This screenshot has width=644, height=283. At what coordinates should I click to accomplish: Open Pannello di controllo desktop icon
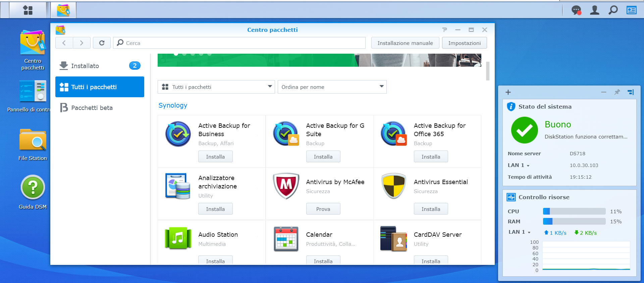coord(33,96)
